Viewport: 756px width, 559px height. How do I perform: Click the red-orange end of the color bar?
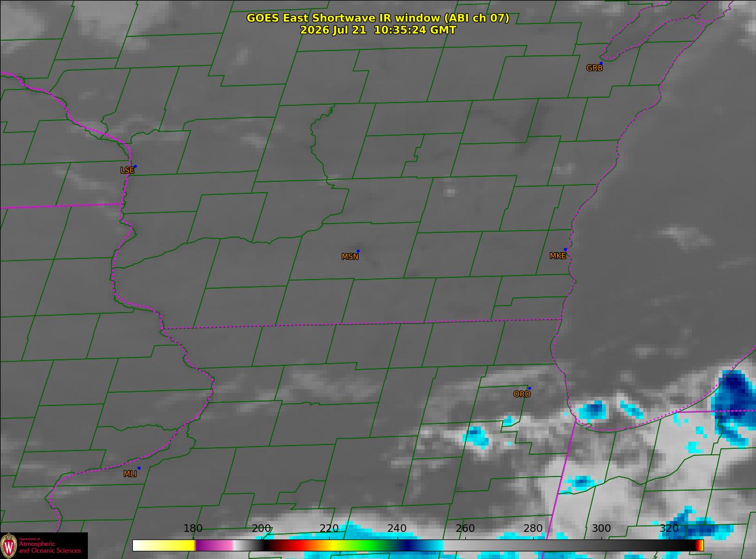tap(700, 545)
